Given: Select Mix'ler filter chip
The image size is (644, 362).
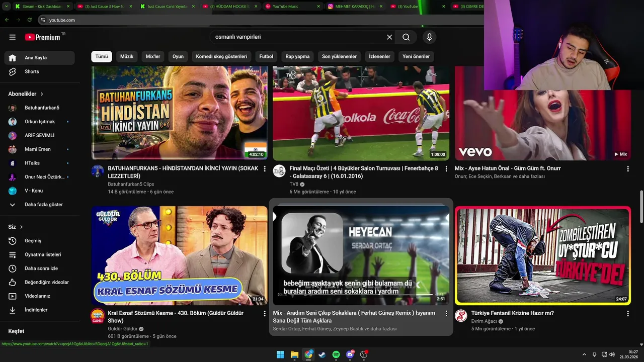Looking at the screenshot, I should [x=153, y=56].
